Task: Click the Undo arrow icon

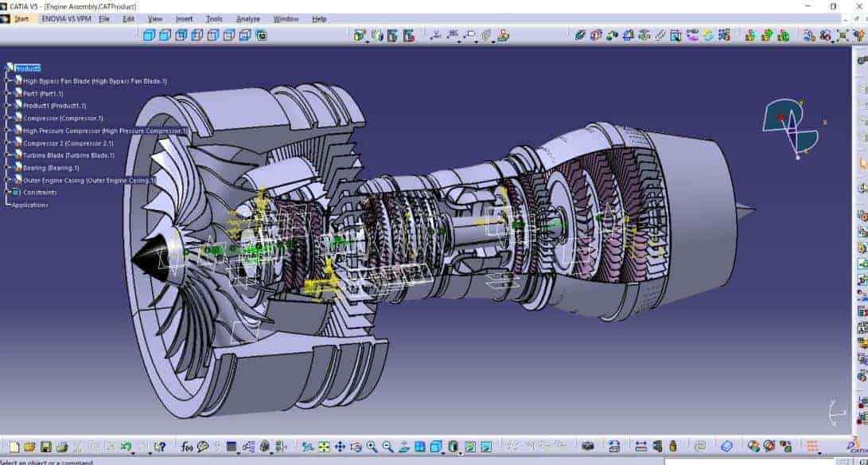Action: tap(126, 447)
